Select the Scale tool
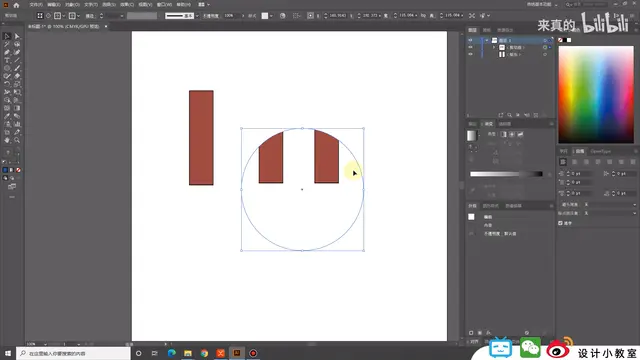 (x=17, y=84)
